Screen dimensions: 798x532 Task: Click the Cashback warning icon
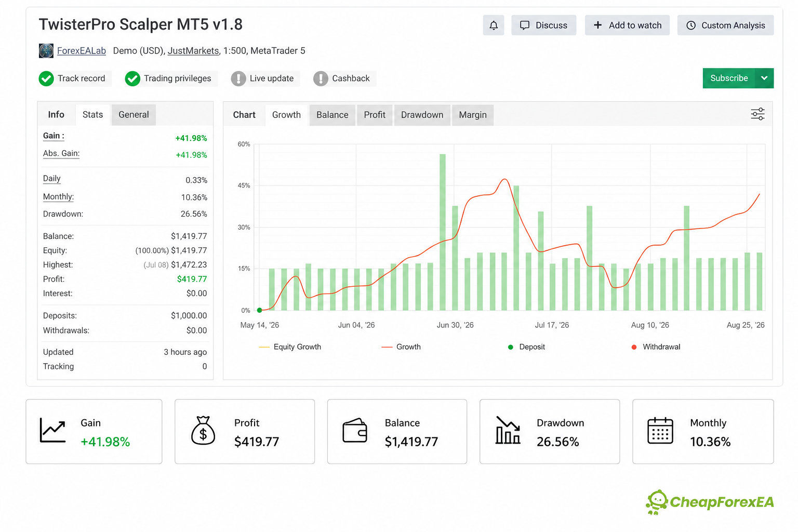pyautogui.click(x=321, y=78)
